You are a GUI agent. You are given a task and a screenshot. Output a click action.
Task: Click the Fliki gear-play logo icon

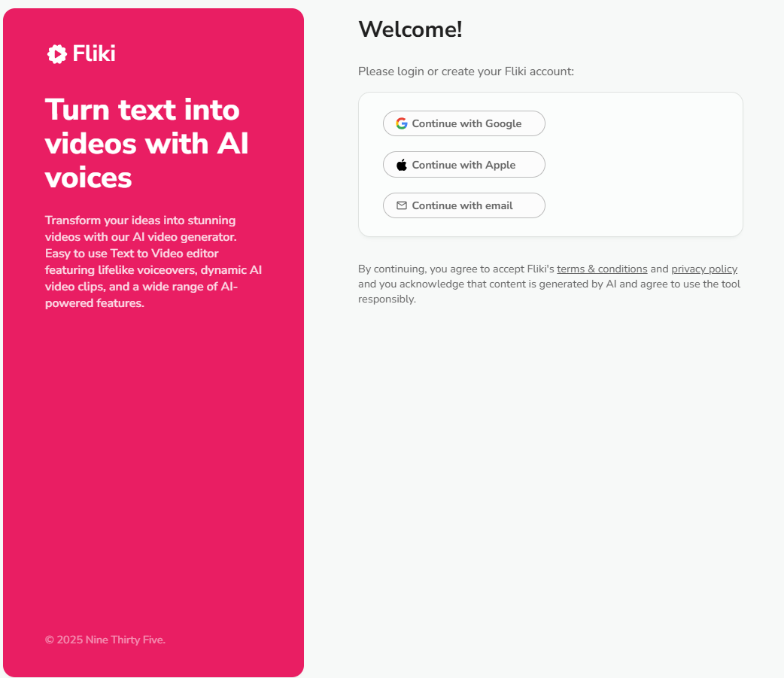[x=57, y=54]
